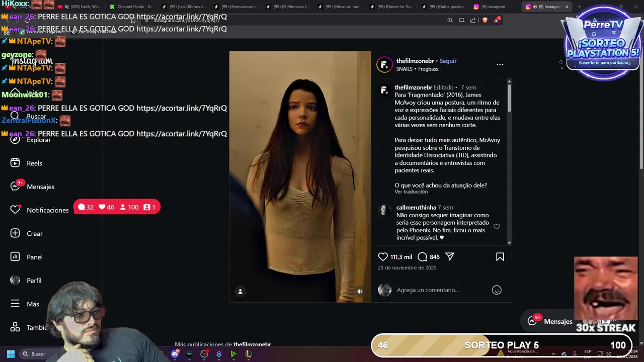The width and height of the screenshot is (644, 362).
Task: Open Notificaciones in the sidebar
Action: [40, 210]
